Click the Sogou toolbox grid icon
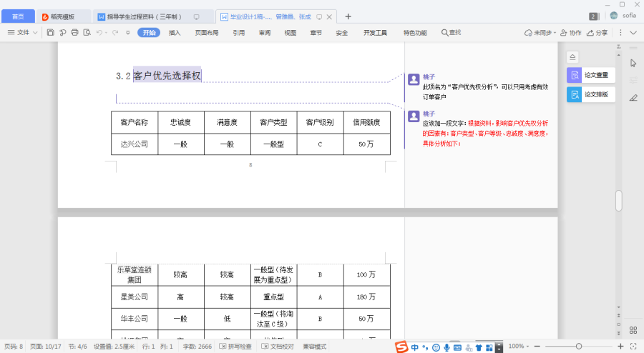 pyautogui.click(x=489, y=348)
